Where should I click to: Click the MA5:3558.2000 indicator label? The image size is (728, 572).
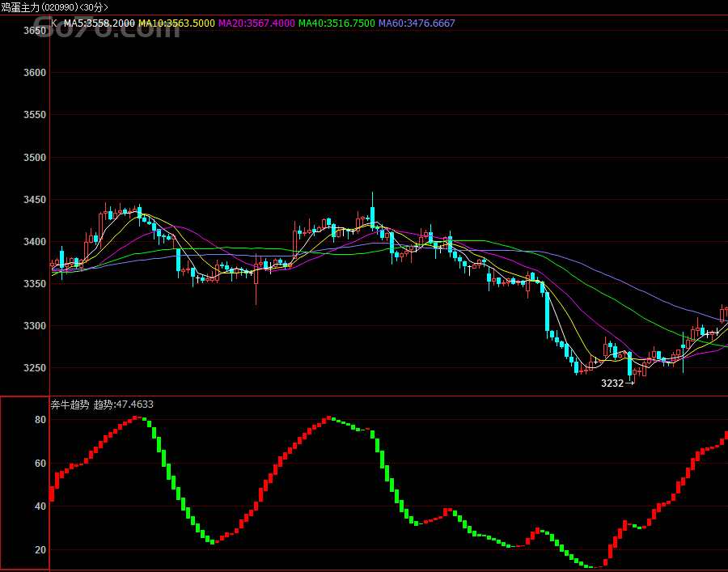point(99,23)
